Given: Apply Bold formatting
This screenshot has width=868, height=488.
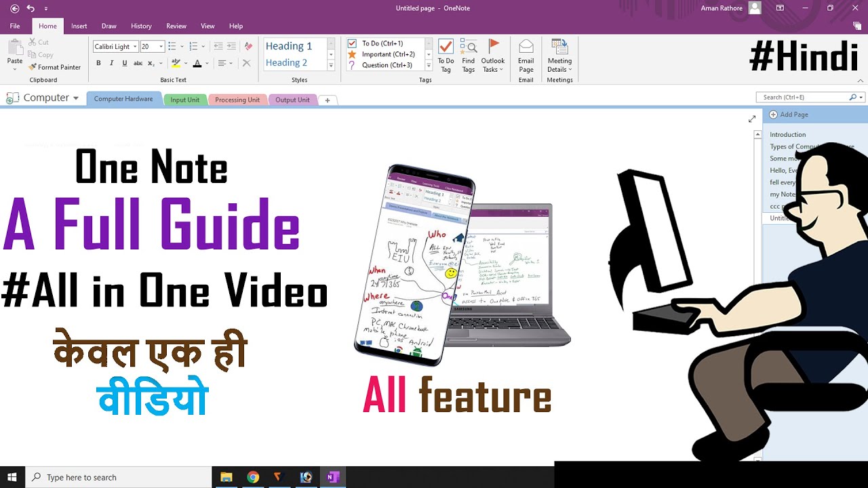Looking at the screenshot, I should tap(98, 63).
